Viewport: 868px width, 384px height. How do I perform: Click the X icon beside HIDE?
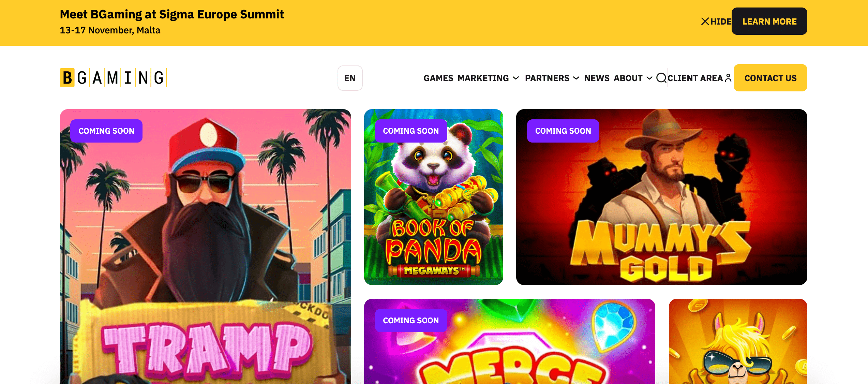coord(705,21)
